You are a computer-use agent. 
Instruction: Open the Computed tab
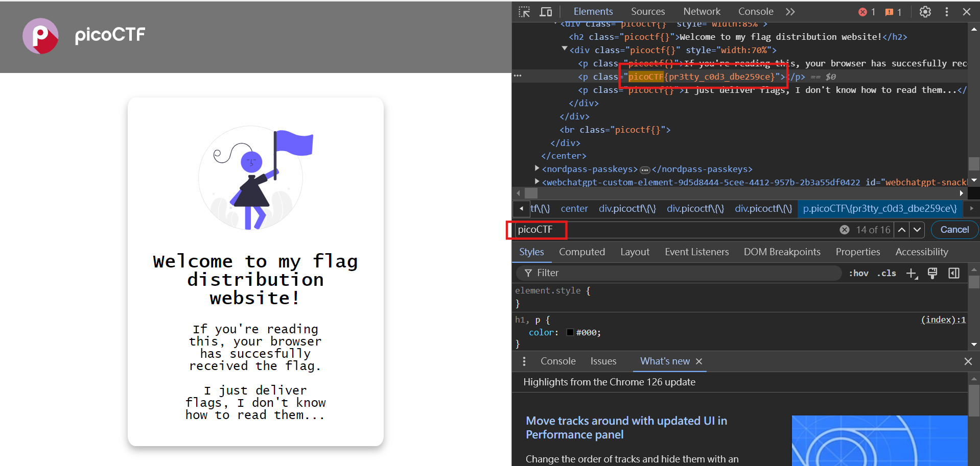point(582,252)
